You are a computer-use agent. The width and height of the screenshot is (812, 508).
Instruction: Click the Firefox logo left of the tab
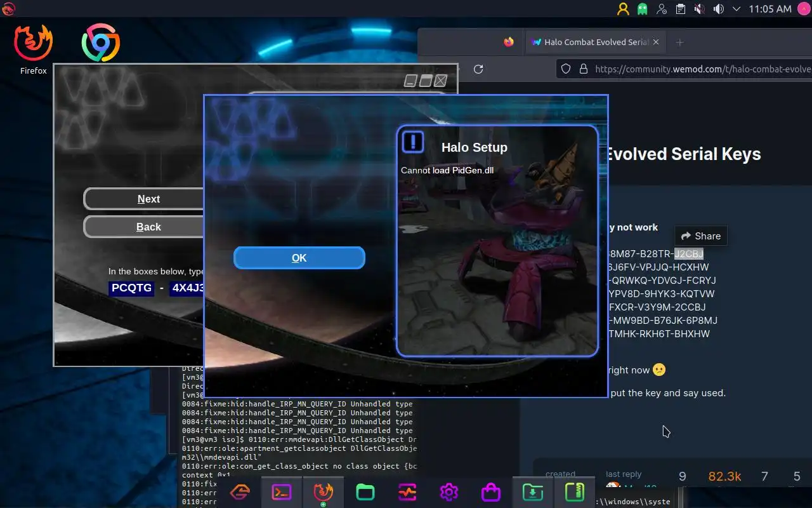pos(509,42)
